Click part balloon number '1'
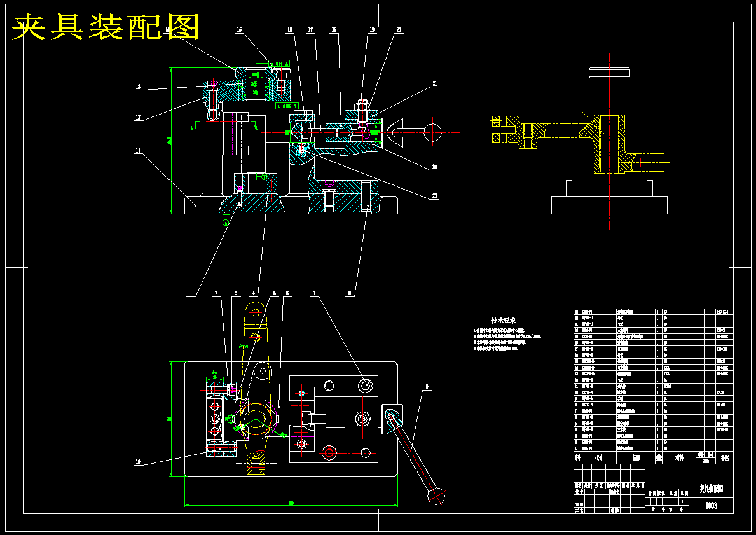The image size is (756, 535). pos(191,293)
